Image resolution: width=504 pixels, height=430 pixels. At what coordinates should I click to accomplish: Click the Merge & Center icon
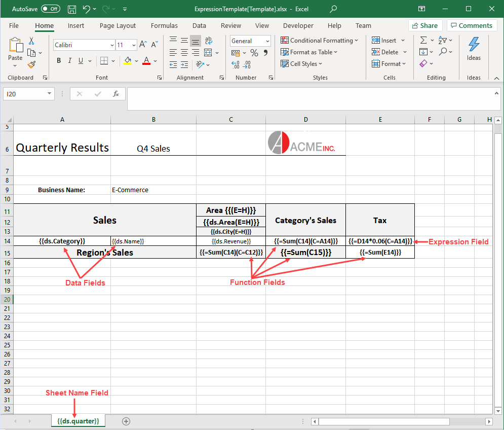[208, 52]
